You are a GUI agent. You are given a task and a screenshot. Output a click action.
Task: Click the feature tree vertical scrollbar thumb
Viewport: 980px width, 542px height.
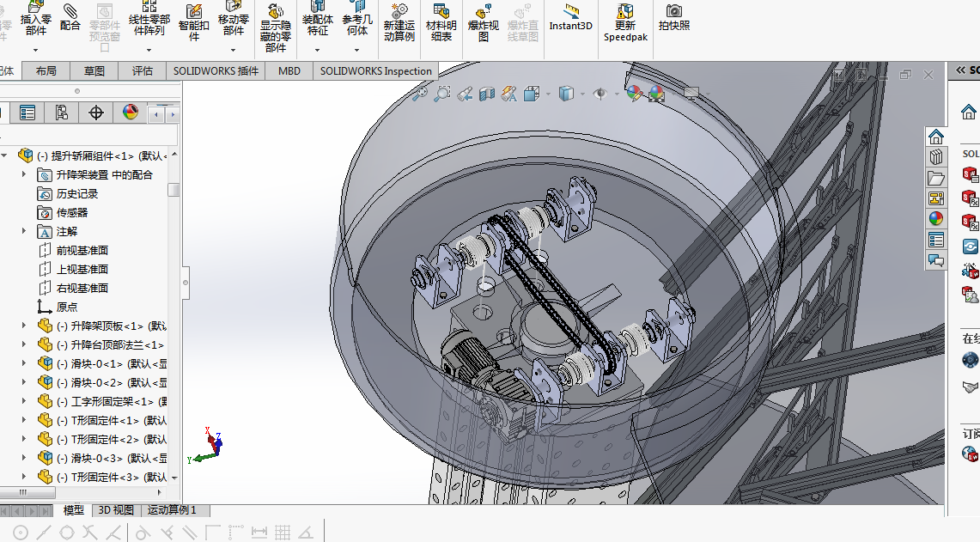point(174,189)
